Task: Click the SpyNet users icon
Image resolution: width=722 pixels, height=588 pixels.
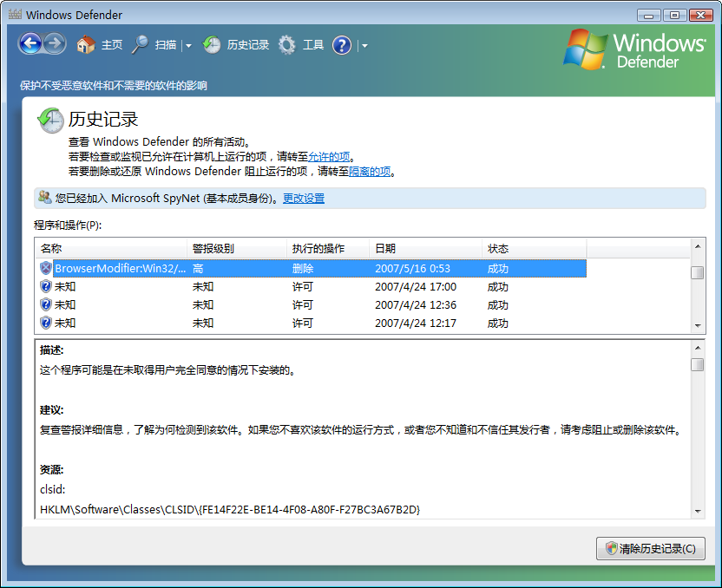Action: pos(44,198)
